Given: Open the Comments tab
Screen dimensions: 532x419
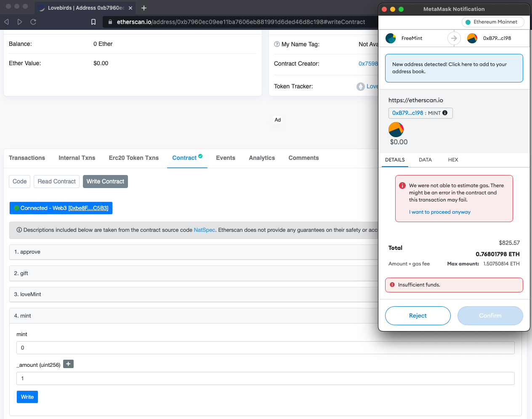Looking at the screenshot, I should tap(303, 158).
